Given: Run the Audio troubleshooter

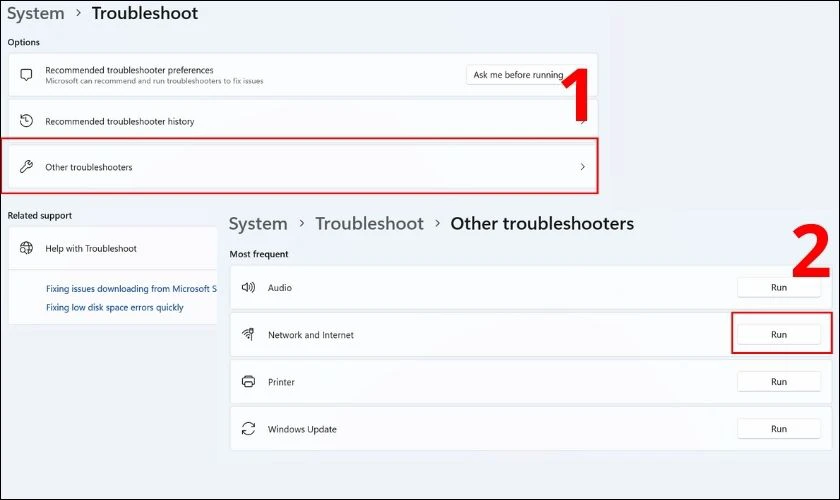Looking at the screenshot, I should (x=779, y=287).
